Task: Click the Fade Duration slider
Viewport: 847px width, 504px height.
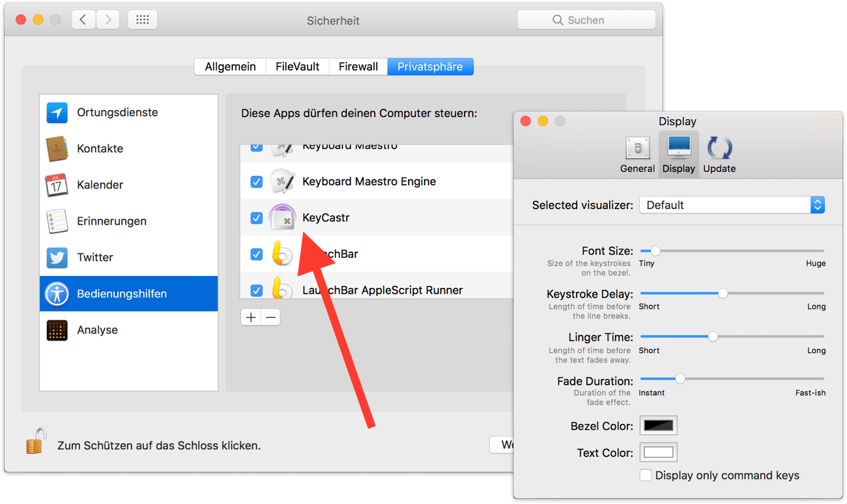Action: pyautogui.click(x=732, y=379)
